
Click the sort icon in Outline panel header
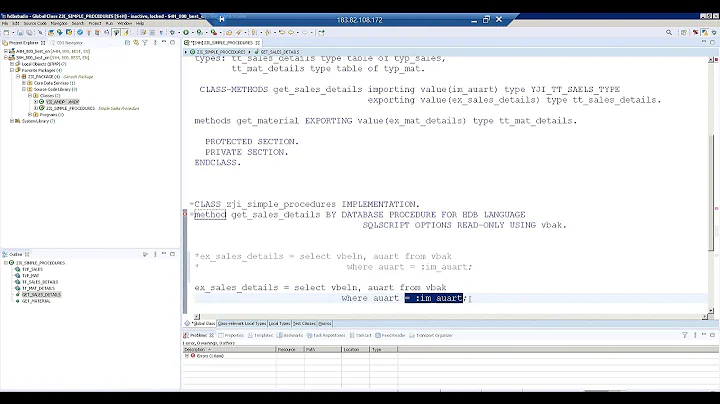click(x=145, y=254)
